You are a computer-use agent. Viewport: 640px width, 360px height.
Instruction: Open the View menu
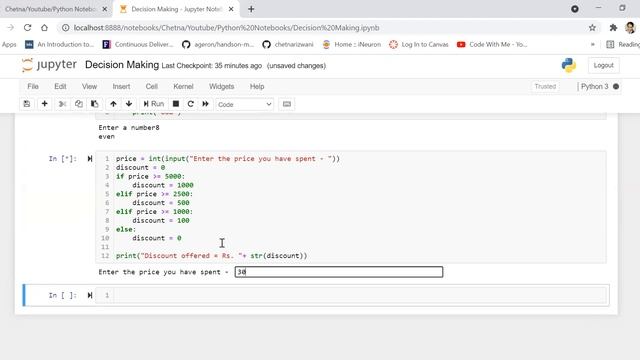89,87
